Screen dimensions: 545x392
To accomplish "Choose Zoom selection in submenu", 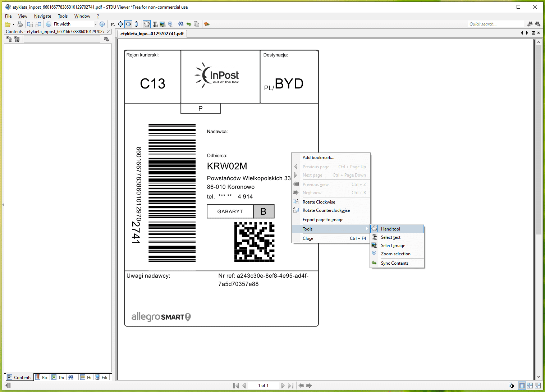I will [397, 254].
